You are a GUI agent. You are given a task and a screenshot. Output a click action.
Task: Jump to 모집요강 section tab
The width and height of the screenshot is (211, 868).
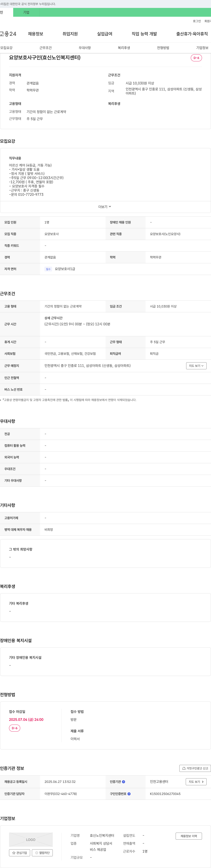(x=6, y=48)
